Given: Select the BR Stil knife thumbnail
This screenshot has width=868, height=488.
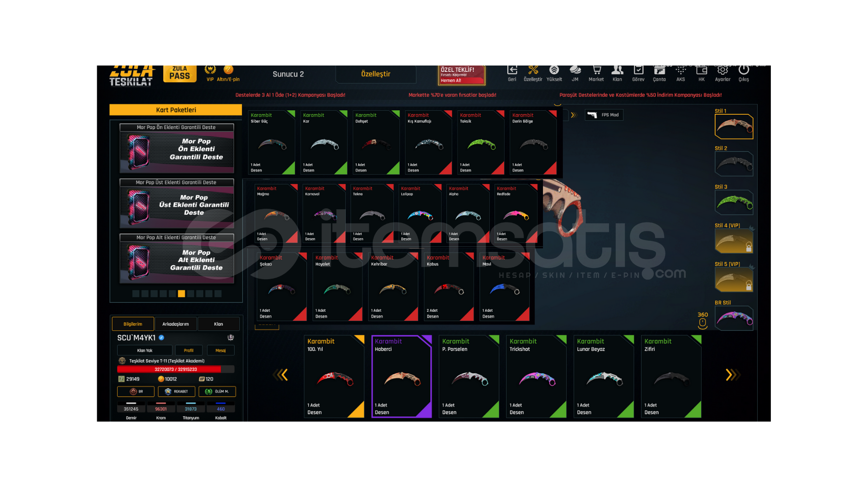Looking at the screenshot, I should pos(734,318).
